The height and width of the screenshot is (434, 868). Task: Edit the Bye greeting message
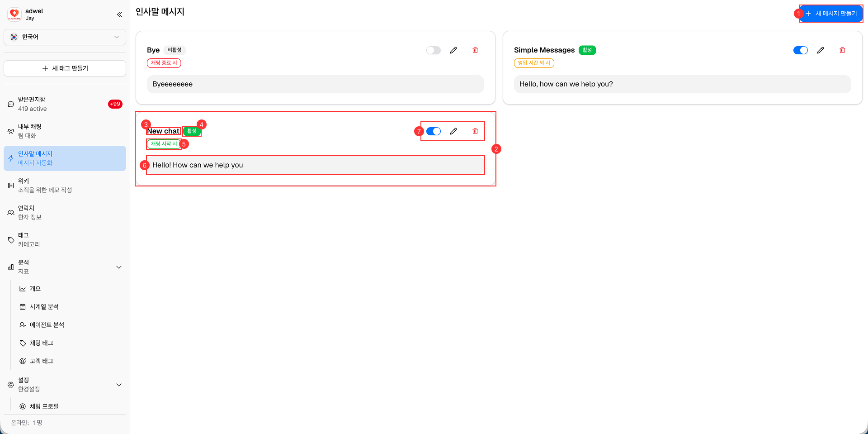pos(453,50)
